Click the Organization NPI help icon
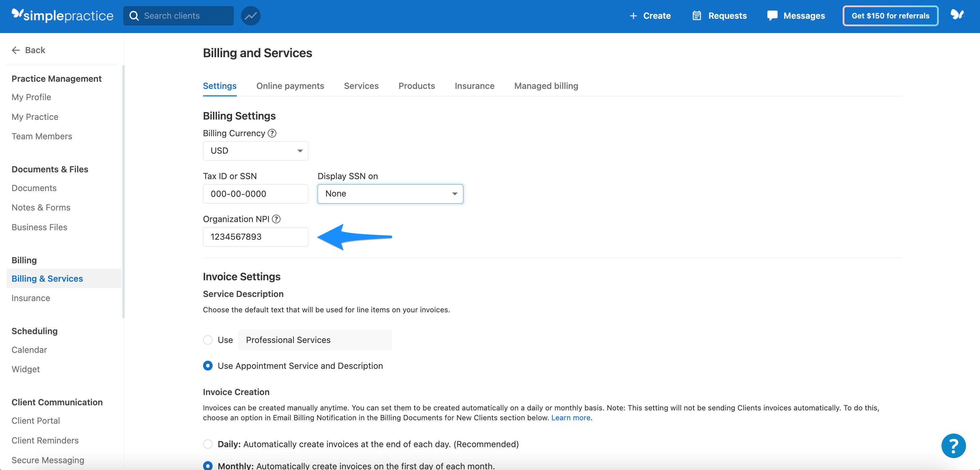 [x=277, y=219]
